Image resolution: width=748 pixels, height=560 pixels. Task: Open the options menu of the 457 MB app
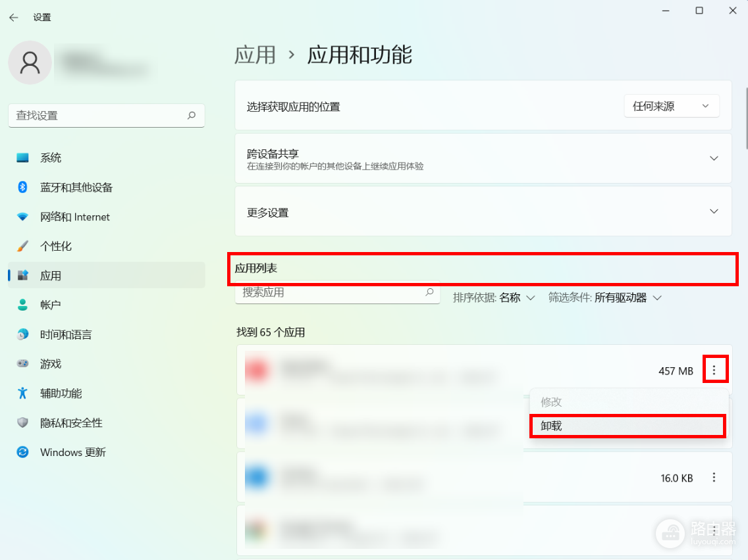tap(714, 370)
